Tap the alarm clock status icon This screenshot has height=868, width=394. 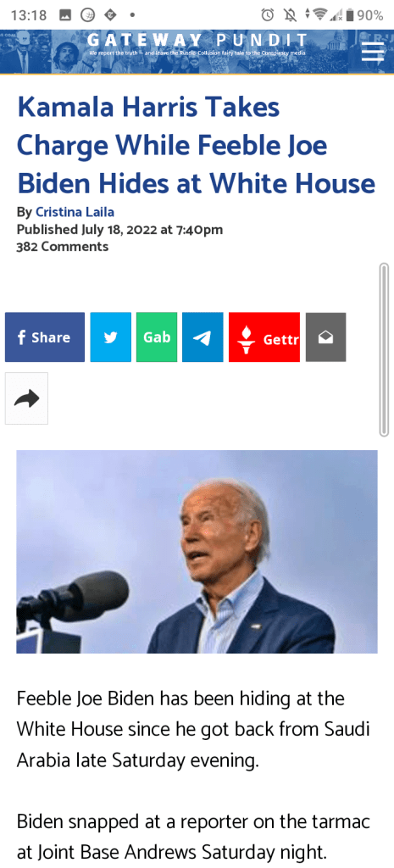[x=267, y=15]
